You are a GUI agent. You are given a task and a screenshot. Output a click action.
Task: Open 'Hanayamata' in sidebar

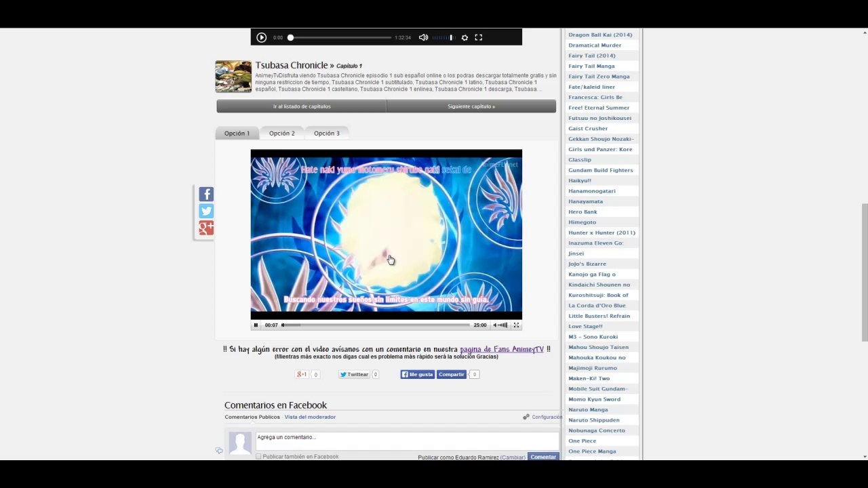point(585,201)
